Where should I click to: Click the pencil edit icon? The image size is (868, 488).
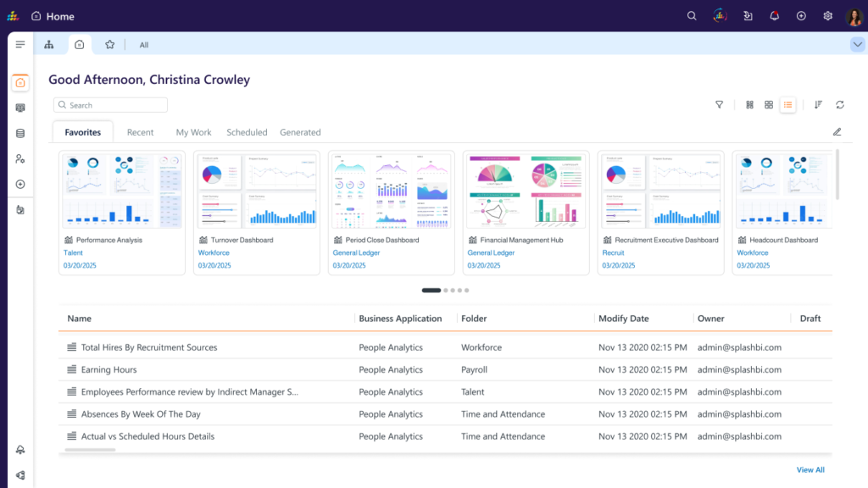[837, 132]
